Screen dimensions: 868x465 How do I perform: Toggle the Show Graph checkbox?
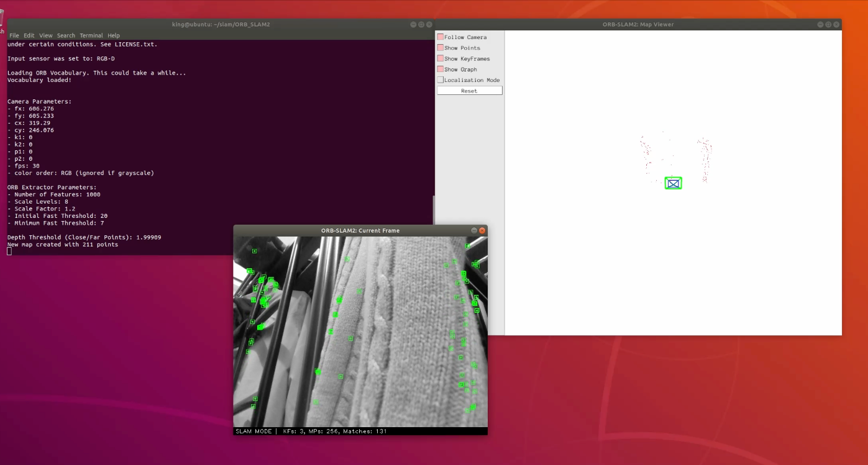[x=441, y=69]
